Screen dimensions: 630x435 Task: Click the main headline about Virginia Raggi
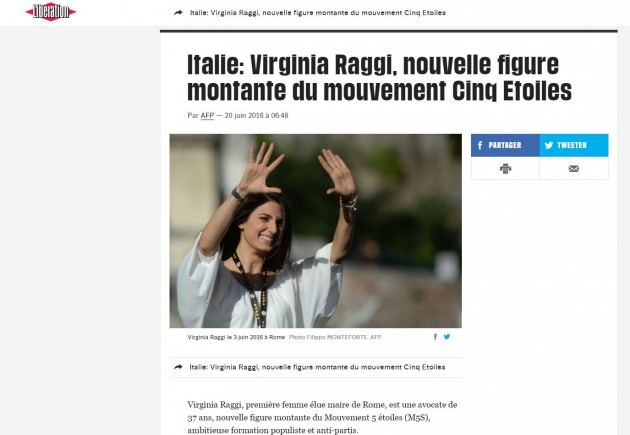[x=379, y=77]
